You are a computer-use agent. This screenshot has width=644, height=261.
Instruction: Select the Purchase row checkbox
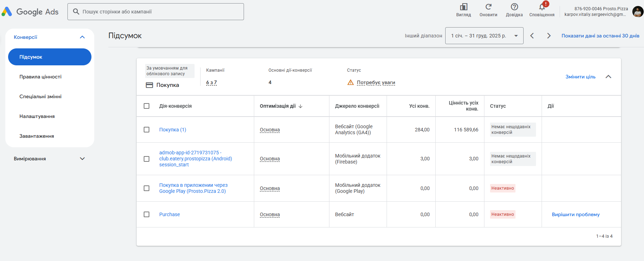(x=147, y=214)
